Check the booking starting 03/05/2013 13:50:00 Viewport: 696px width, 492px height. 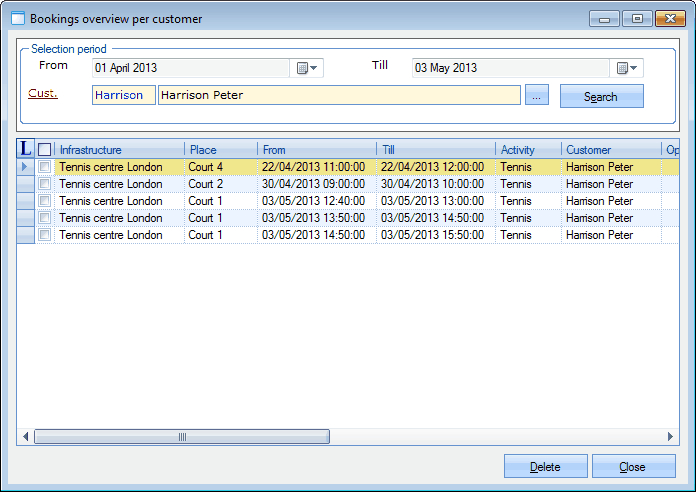(44, 218)
